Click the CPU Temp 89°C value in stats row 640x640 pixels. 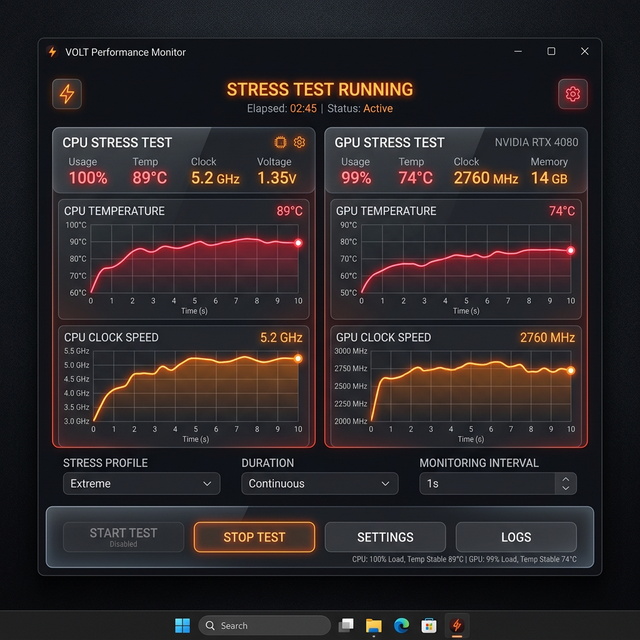pyautogui.click(x=149, y=178)
